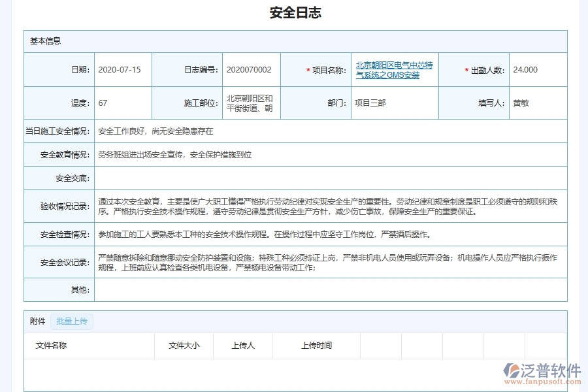Open the 批量上传 bulk upload button

pos(72,321)
